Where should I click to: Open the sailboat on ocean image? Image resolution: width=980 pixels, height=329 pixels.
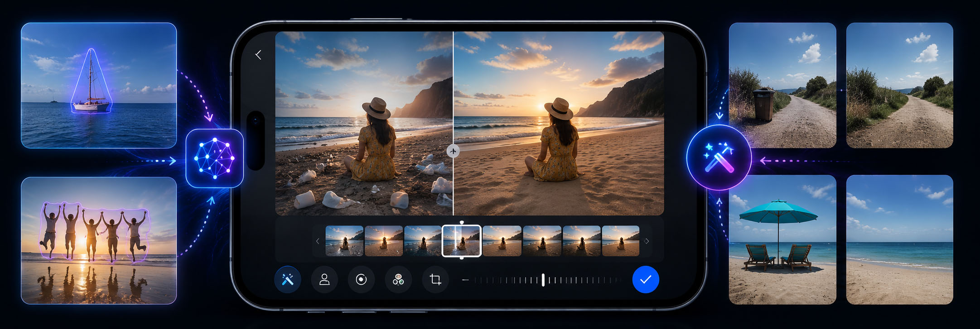(99, 86)
